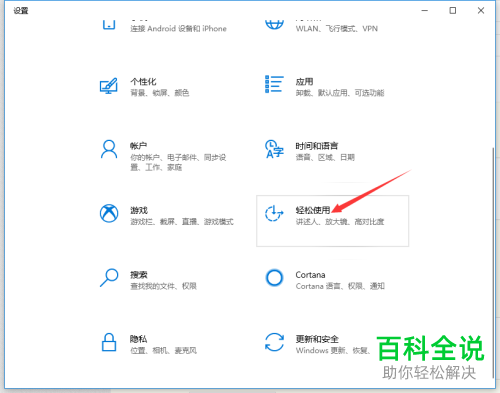Open the 轻松使用 settings title

tap(313, 210)
